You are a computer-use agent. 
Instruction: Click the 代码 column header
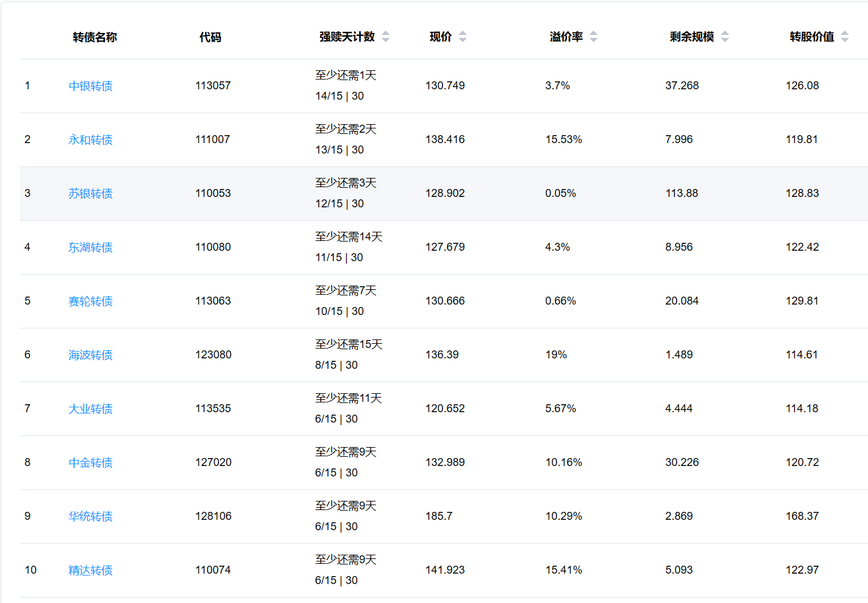click(210, 37)
